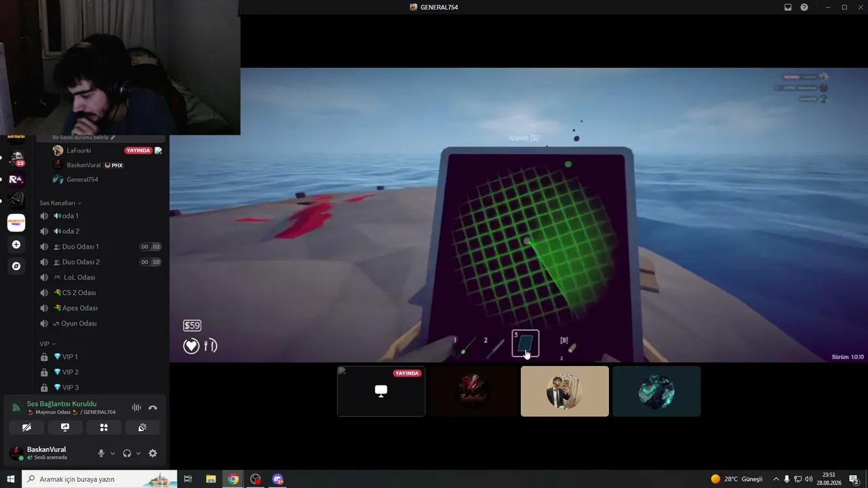Click the voice connection signal icon
Screen dimensions: 868x488
coord(16,407)
